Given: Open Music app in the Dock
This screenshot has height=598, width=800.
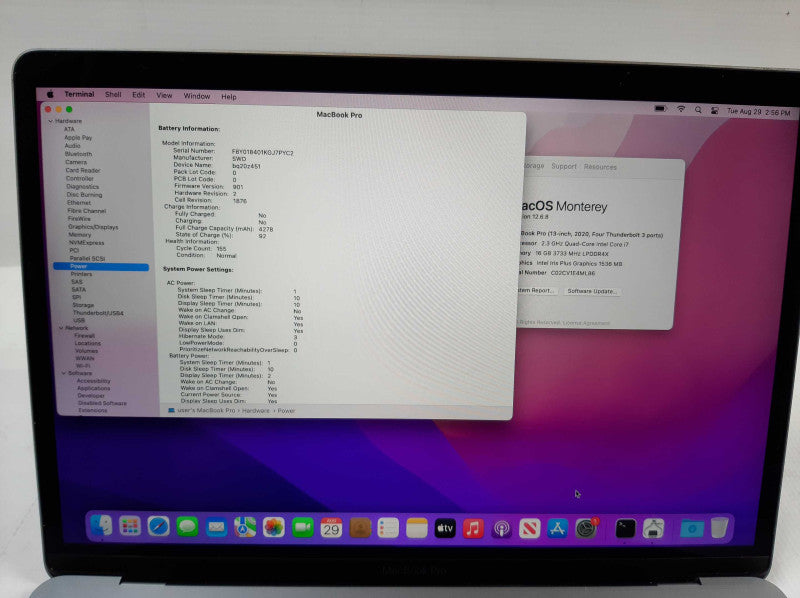Looking at the screenshot, I should coord(473,529).
